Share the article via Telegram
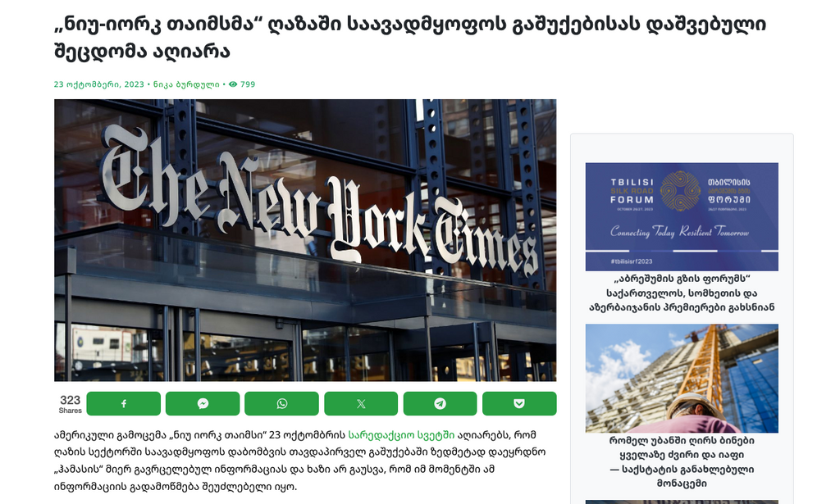 (440, 403)
